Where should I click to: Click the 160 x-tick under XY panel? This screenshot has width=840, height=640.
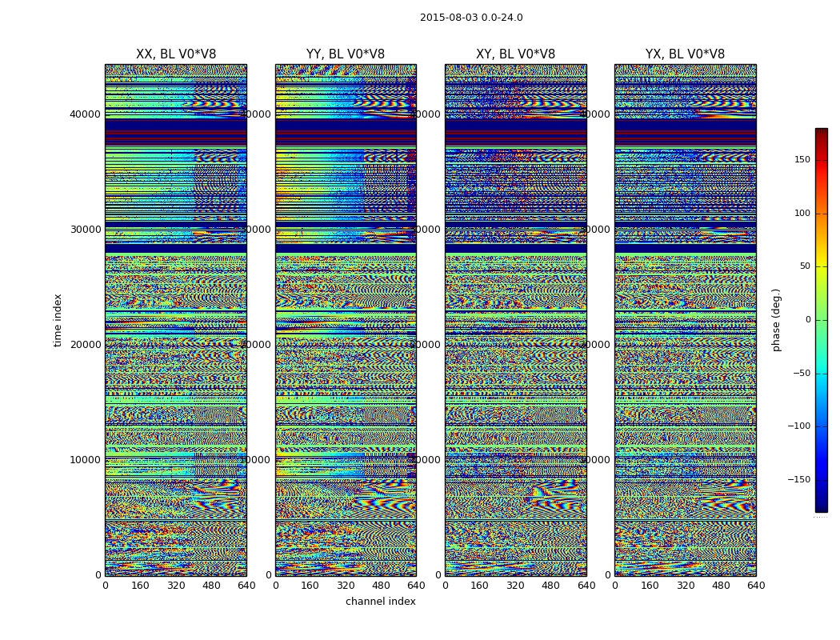[480, 586]
